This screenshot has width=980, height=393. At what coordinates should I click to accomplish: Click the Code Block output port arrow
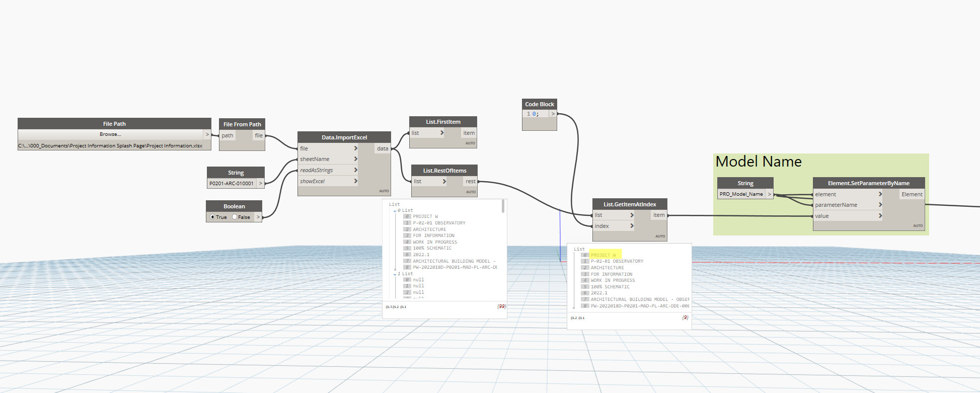[x=553, y=114]
